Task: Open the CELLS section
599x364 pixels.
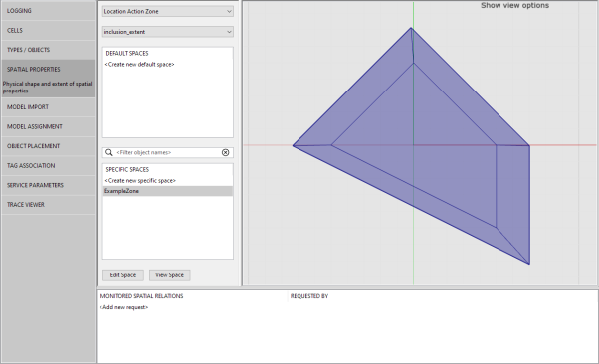Action: point(48,30)
